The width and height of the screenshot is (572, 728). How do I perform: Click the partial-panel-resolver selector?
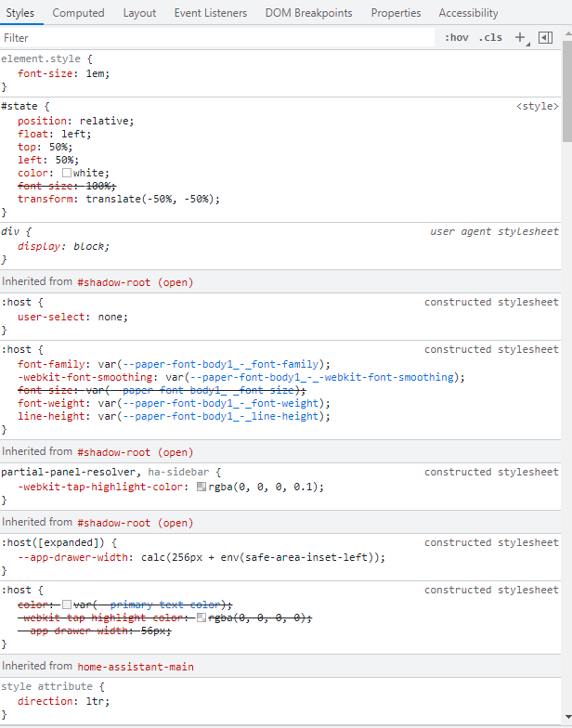(x=69, y=472)
